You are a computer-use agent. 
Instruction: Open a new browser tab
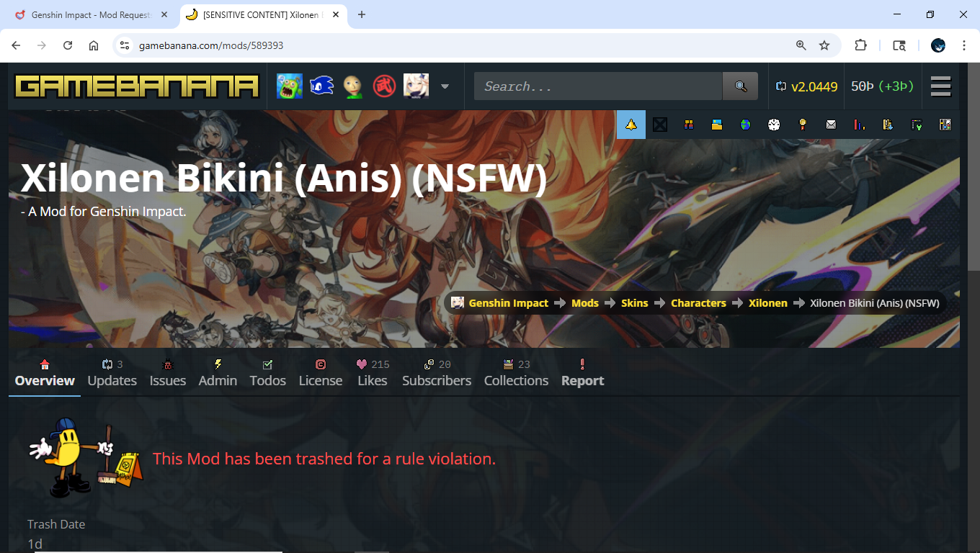(362, 14)
